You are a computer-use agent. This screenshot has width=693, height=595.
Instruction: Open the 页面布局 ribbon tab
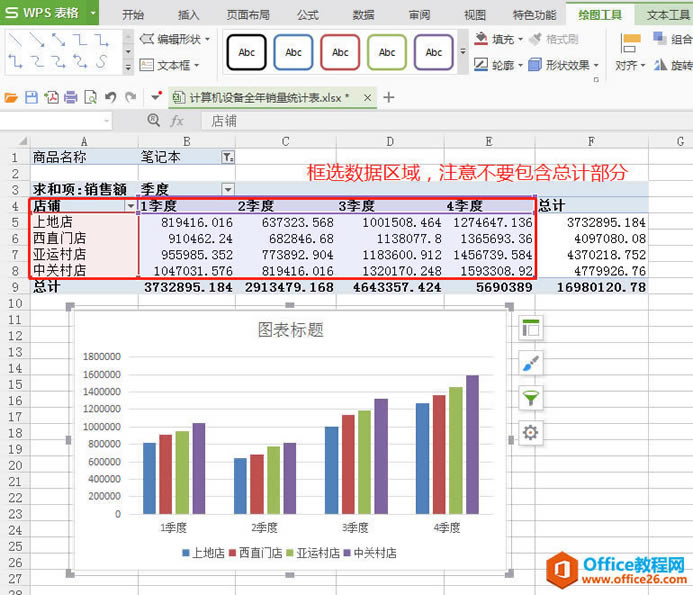tap(248, 15)
